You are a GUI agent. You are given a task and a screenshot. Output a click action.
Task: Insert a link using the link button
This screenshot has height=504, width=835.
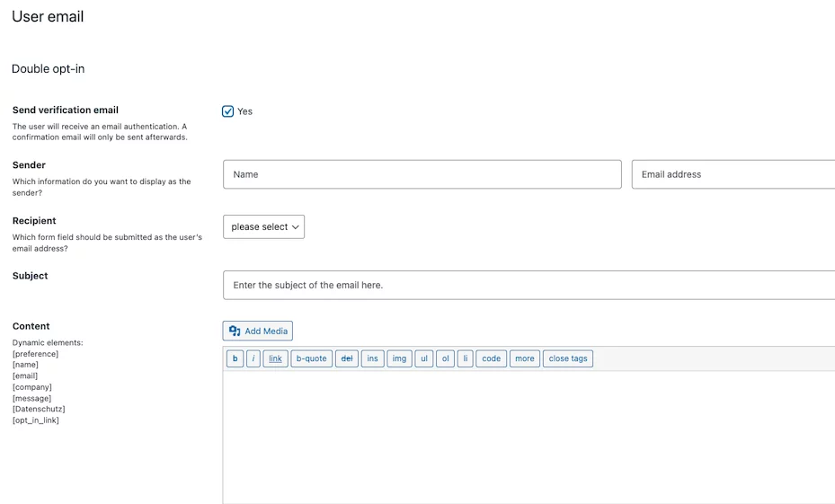pos(275,358)
